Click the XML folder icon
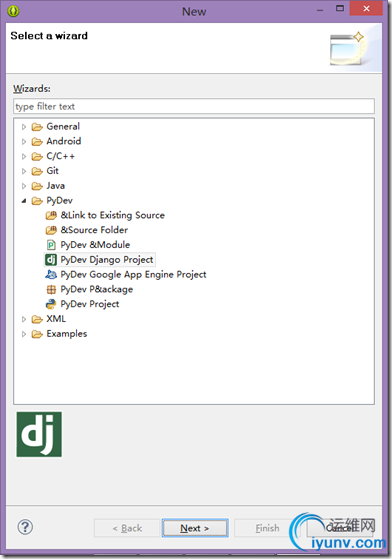The image size is (392, 559). 37,319
